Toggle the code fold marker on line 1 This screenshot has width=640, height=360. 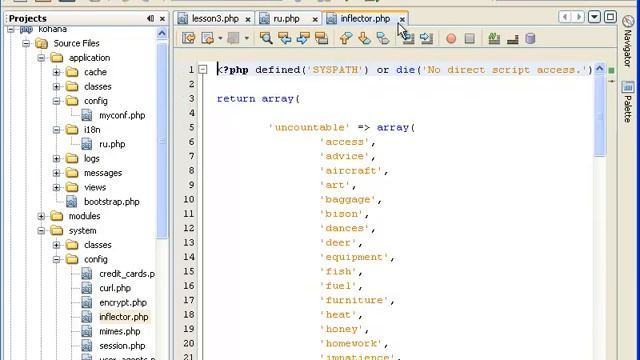click(x=202, y=69)
